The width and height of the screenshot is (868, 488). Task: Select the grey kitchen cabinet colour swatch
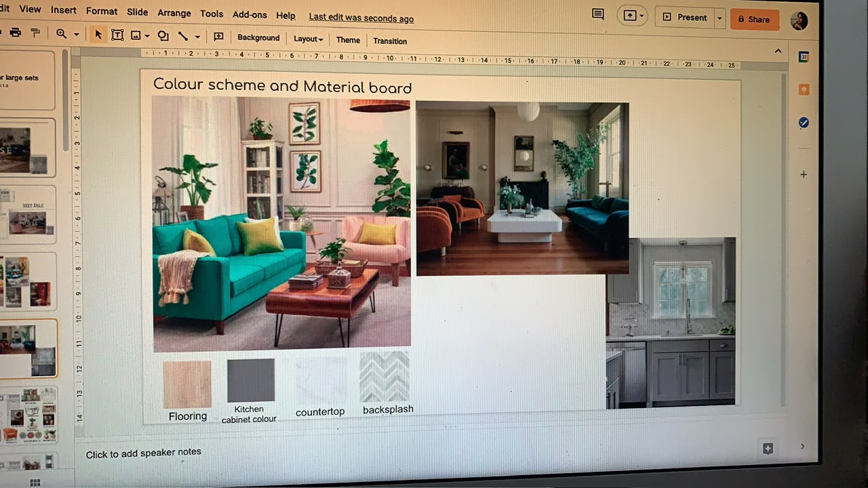251,381
